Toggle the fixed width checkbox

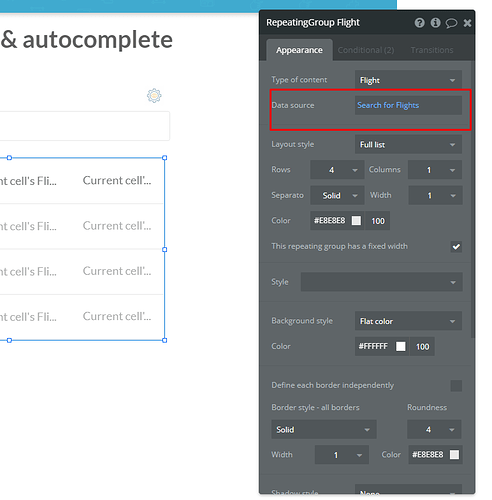[456, 247]
